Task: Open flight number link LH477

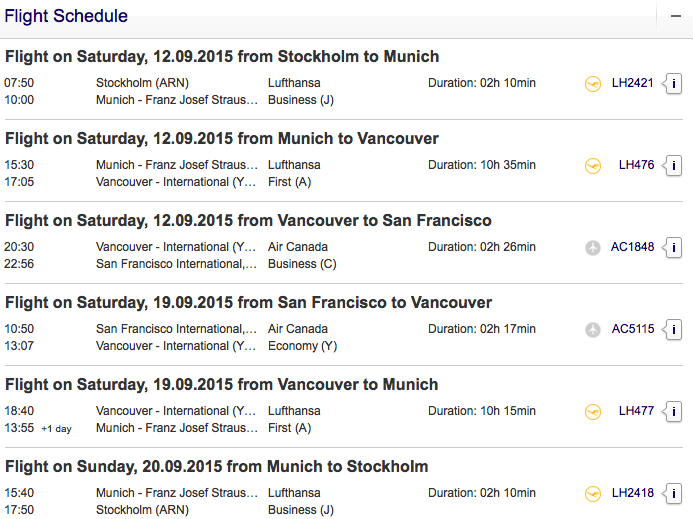Action: [636, 410]
